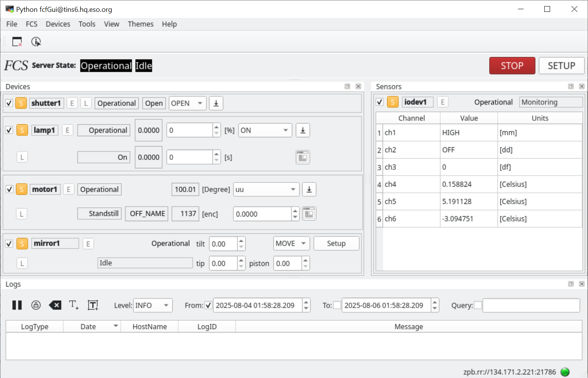Click the mirror1 Setup button

coord(336,244)
